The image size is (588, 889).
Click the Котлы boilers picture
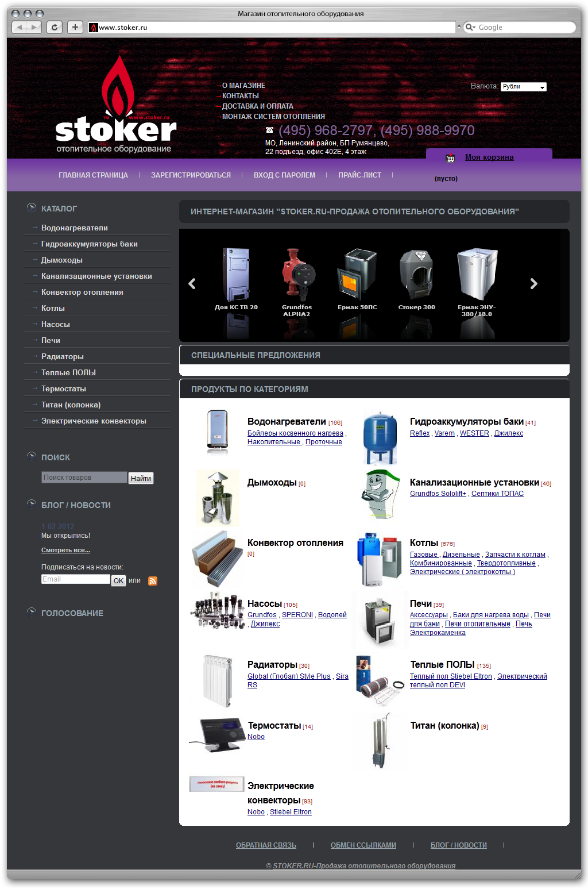[x=380, y=559]
